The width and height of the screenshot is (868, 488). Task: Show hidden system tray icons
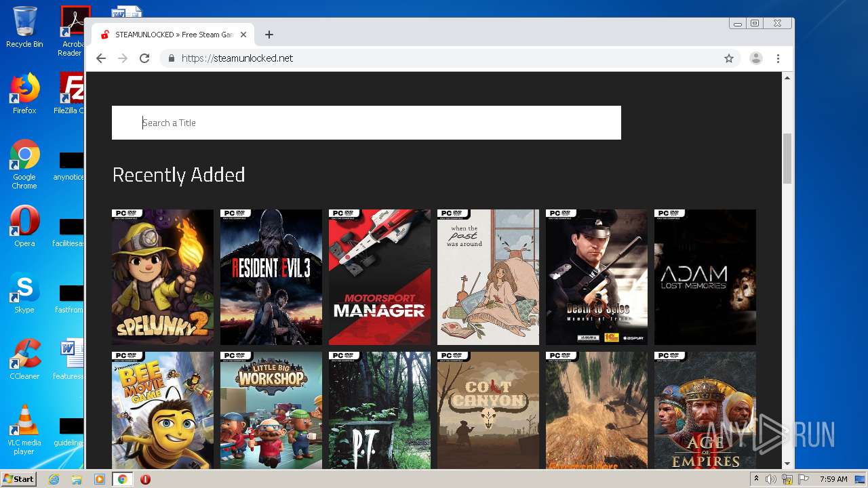(756, 479)
